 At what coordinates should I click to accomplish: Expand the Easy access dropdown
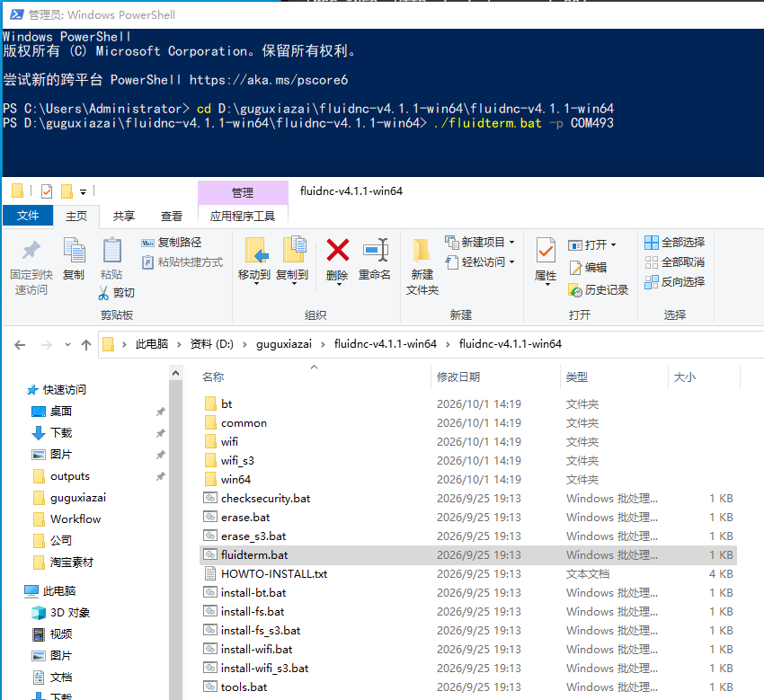pos(512,262)
